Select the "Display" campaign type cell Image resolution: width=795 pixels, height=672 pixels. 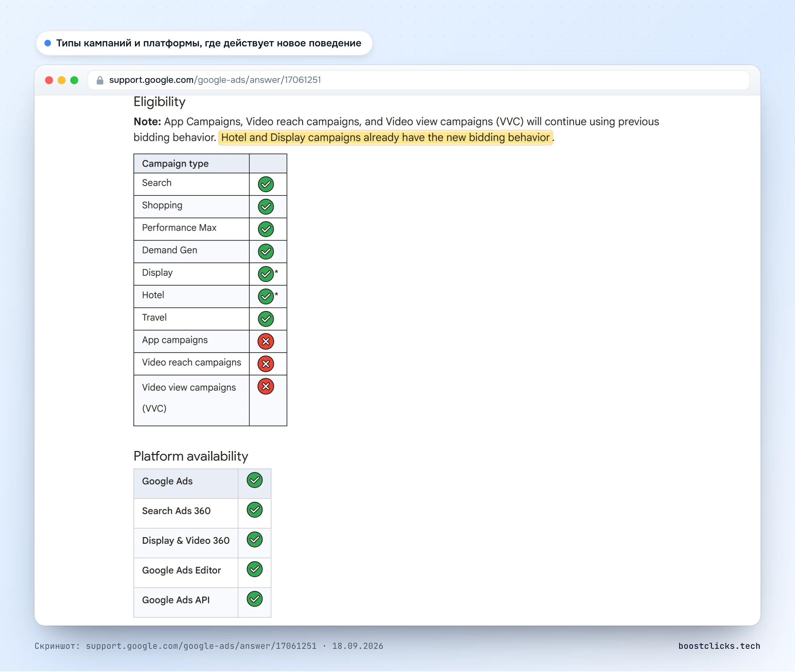tap(191, 274)
